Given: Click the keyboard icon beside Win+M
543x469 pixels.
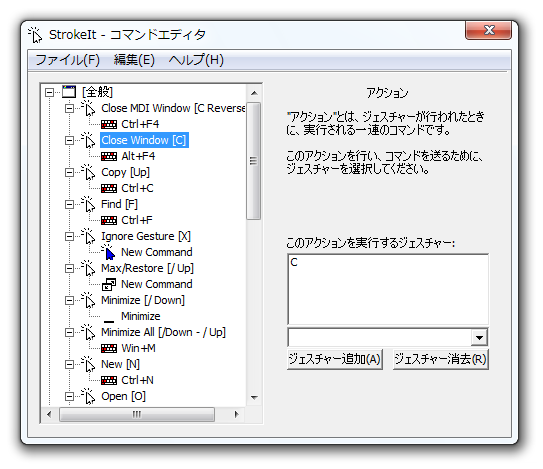Looking at the screenshot, I should click(x=109, y=348).
